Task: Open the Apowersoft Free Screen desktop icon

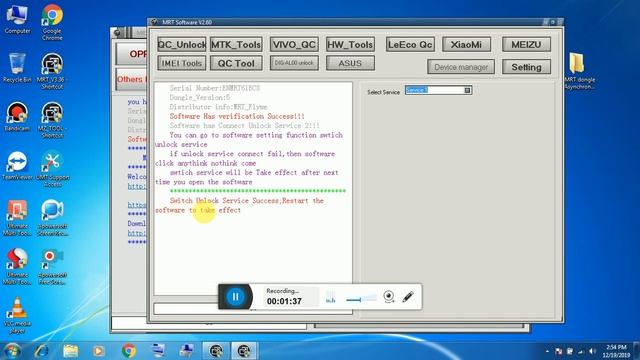Action: point(52,267)
